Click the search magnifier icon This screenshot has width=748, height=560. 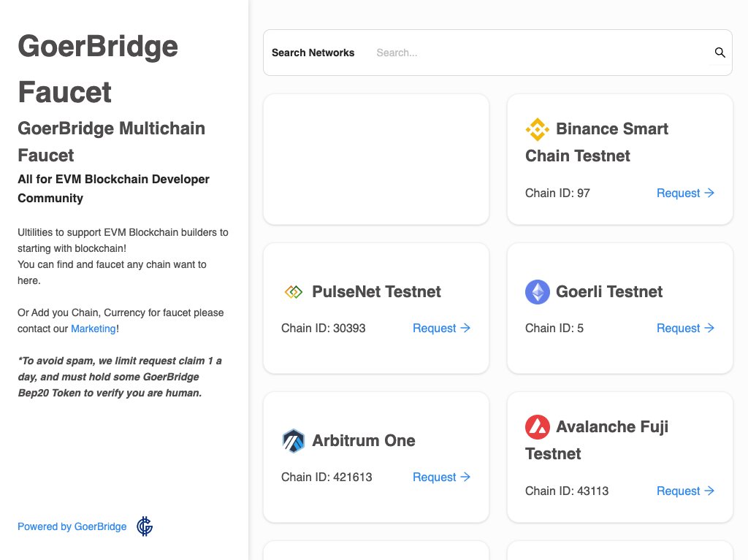pos(720,53)
